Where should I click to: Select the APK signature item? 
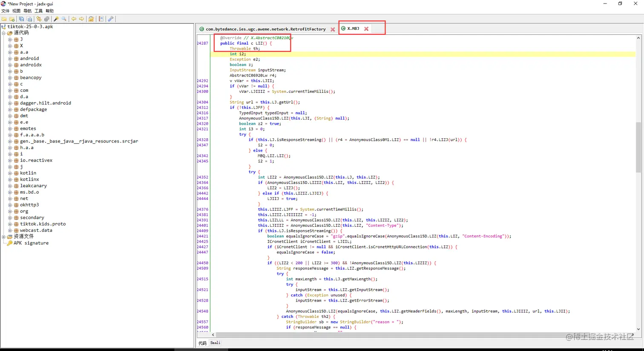pos(31,243)
